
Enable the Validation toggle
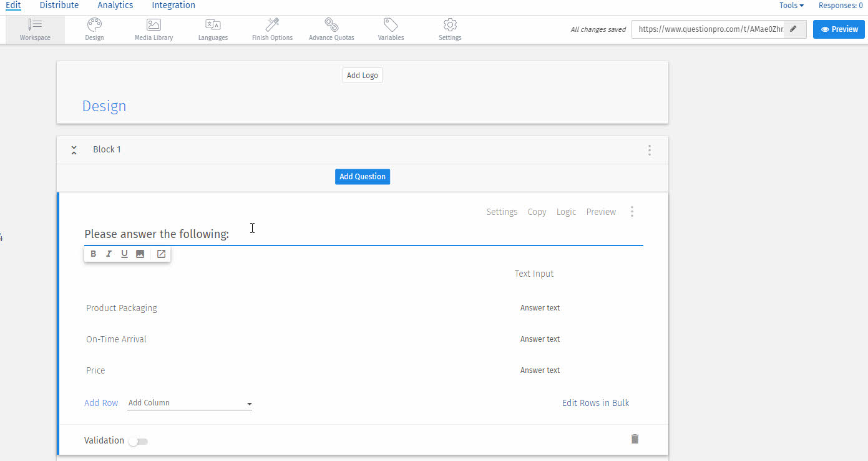138,442
